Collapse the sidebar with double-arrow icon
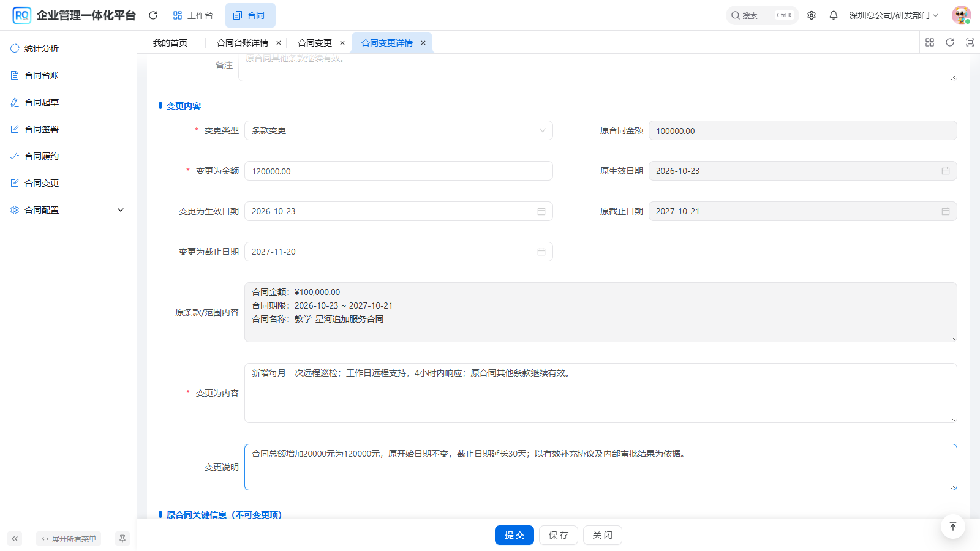Screen dimensions: 980x551 coord(15,539)
